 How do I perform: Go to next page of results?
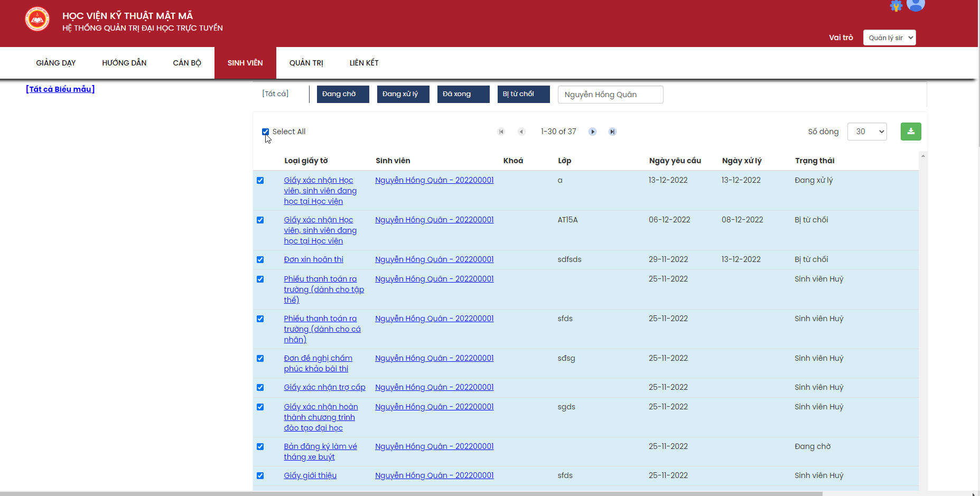pos(593,132)
